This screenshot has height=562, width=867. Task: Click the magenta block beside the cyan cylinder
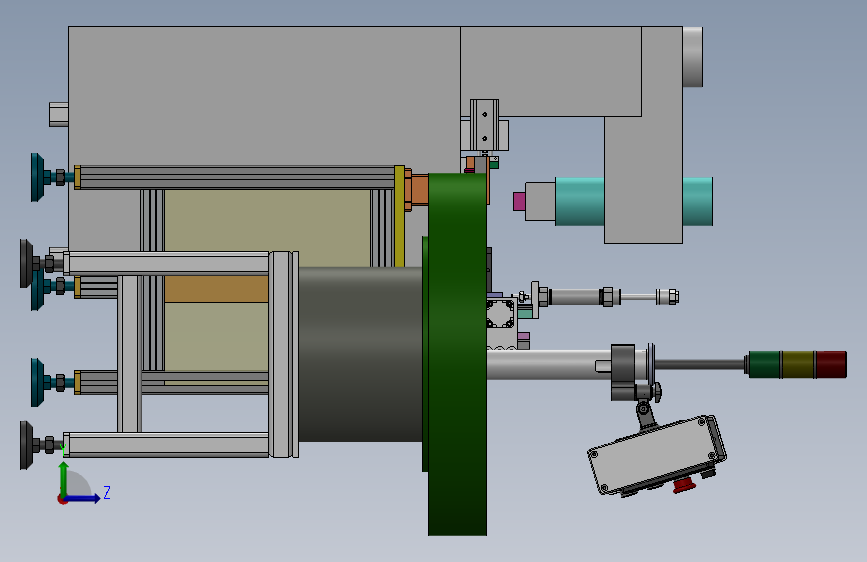click(x=519, y=201)
